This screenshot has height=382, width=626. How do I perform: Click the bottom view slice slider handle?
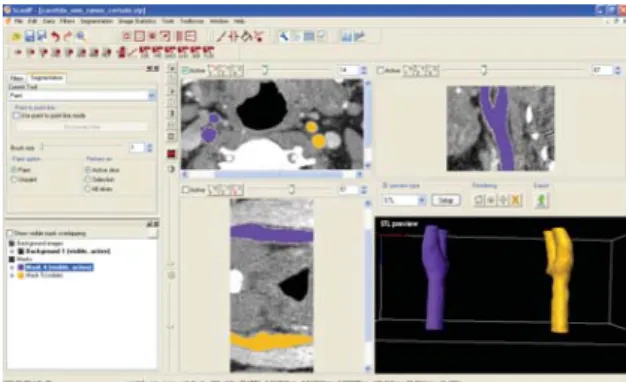coord(292,190)
